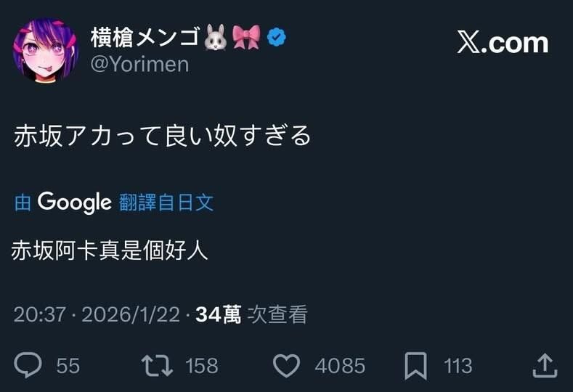The height and width of the screenshot is (392, 573).
Task: Click the 20:37 timestamp
Action: tap(39, 314)
